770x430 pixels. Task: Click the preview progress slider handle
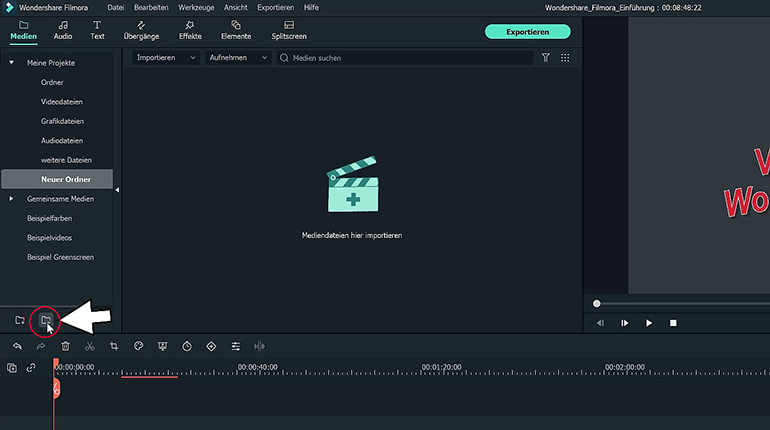tap(597, 304)
